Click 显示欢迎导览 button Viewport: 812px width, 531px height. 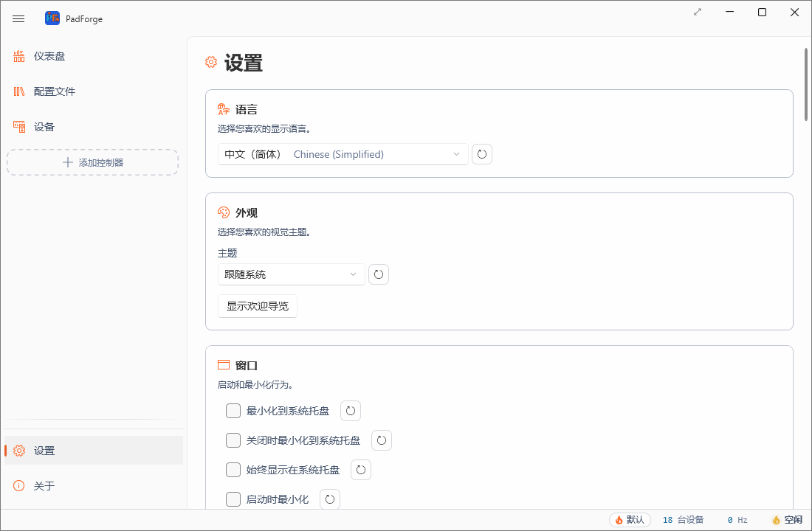[258, 306]
